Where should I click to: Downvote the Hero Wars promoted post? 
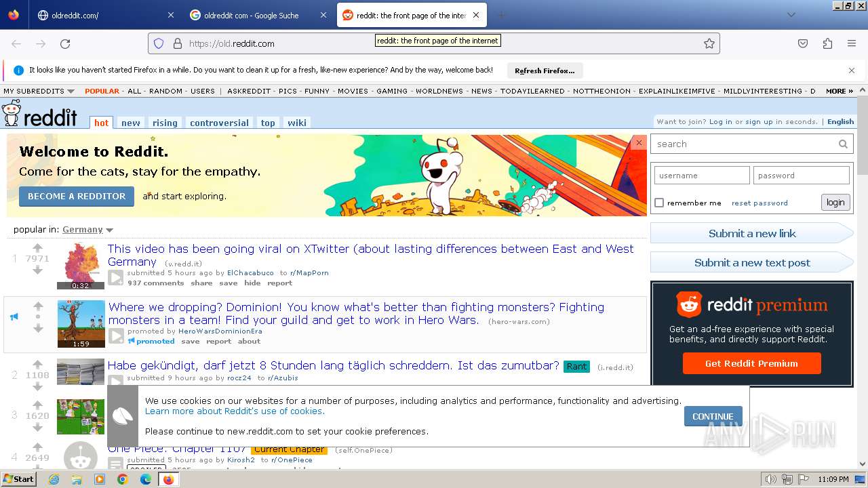pyautogui.click(x=39, y=328)
